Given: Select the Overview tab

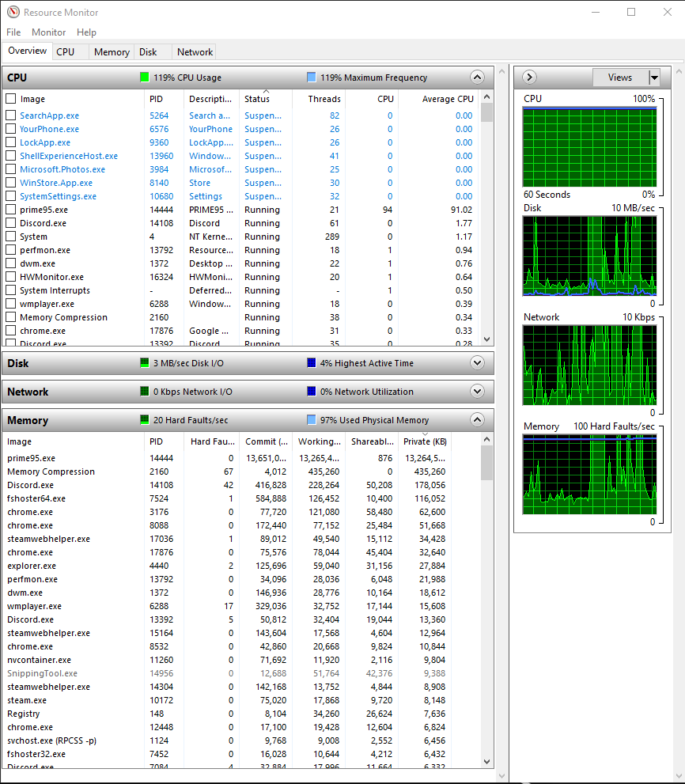Looking at the screenshot, I should (x=28, y=51).
